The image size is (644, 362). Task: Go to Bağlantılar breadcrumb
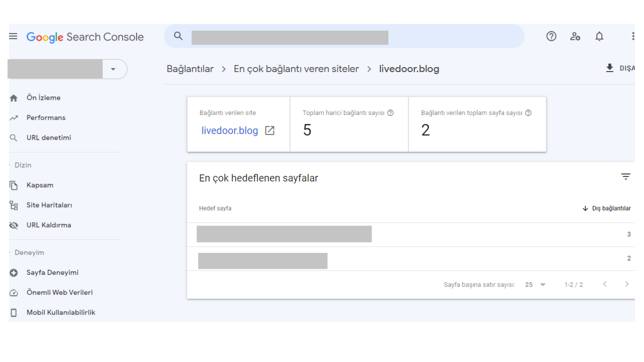point(190,69)
